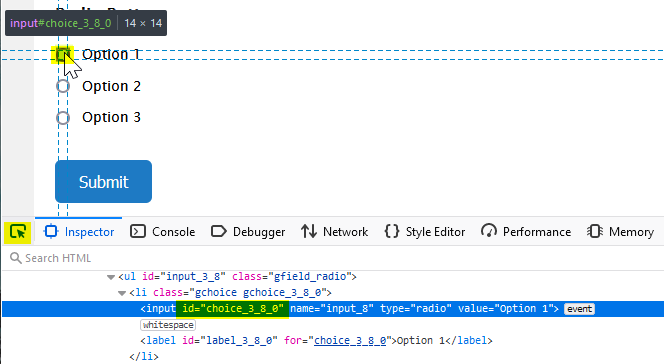Click the Memory chip icon
Viewport: 664px width, 364px height.
click(x=595, y=232)
